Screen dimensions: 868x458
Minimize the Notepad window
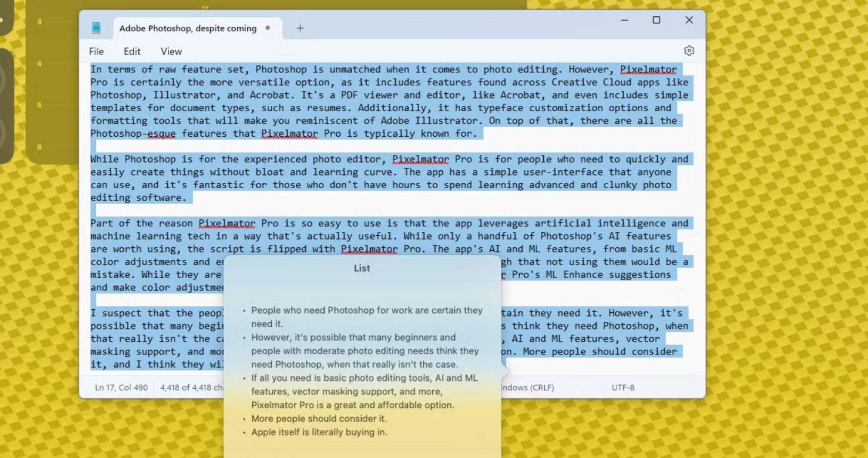[624, 20]
